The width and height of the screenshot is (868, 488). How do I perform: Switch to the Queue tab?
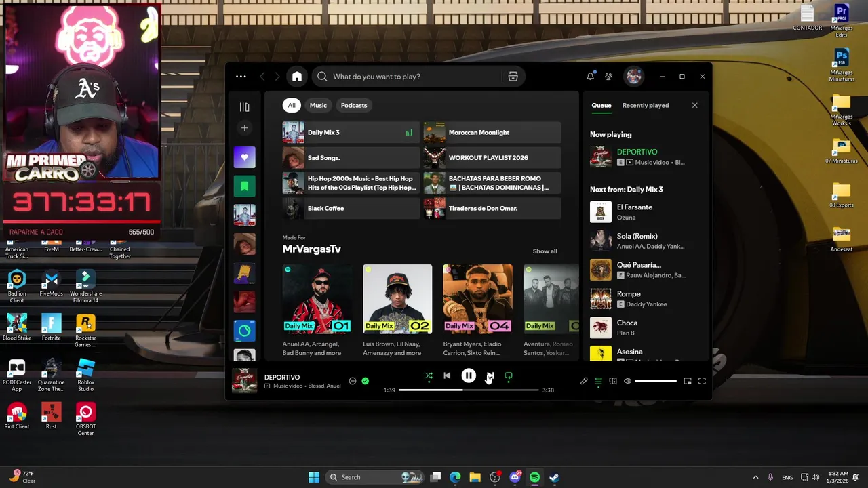pyautogui.click(x=601, y=105)
